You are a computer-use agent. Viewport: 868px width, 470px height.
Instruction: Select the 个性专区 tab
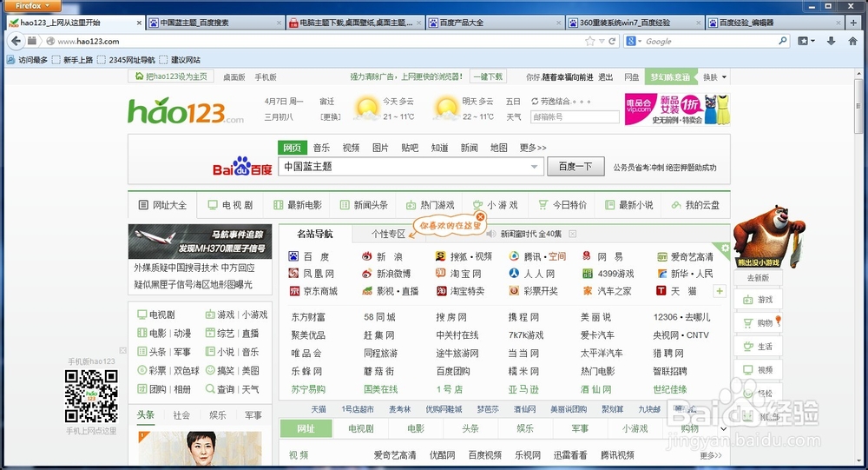pyautogui.click(x=388, y=234)
